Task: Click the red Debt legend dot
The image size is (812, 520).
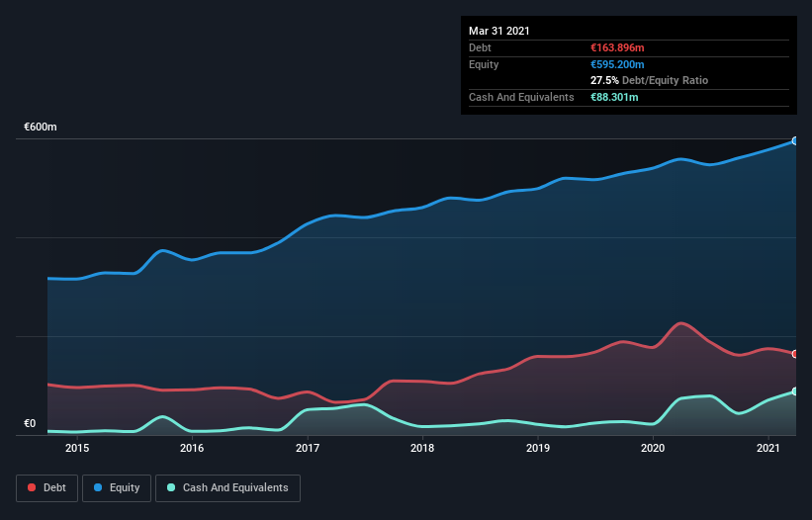Action: (x=32, y=487)
